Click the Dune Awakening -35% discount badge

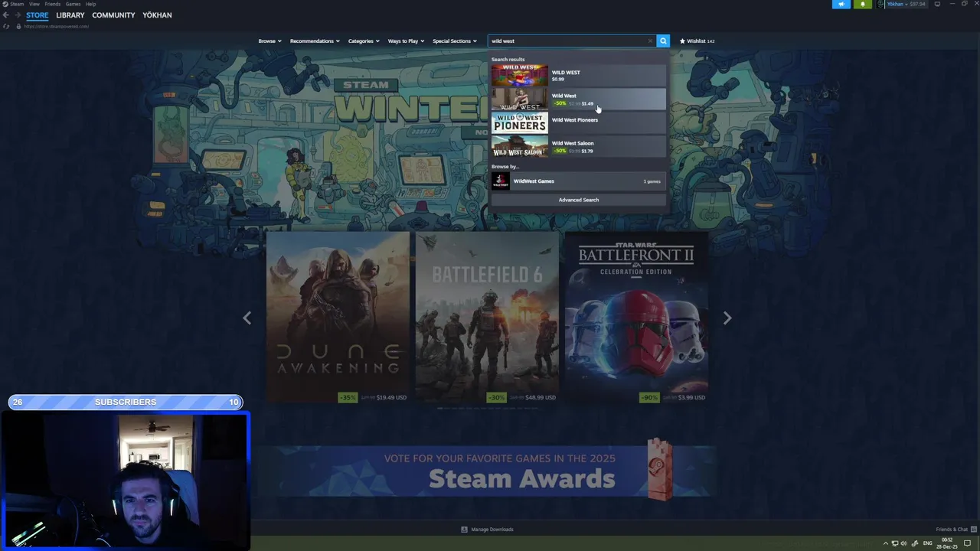click(348, 398)
